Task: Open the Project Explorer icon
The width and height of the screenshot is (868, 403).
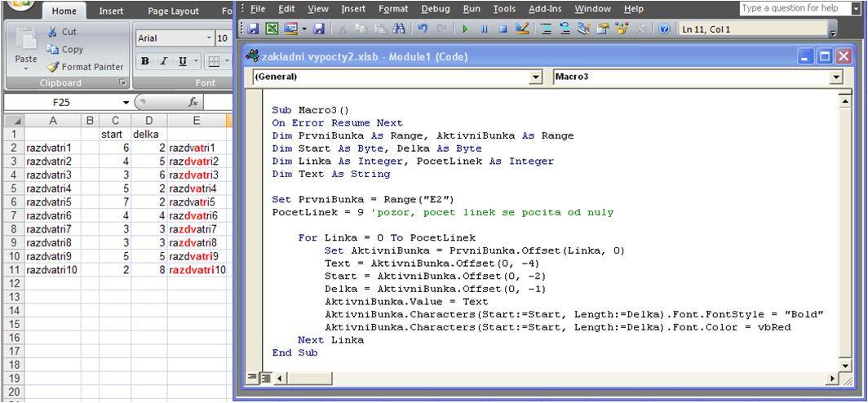Action: pyautogui.click(x=583, y=29)
